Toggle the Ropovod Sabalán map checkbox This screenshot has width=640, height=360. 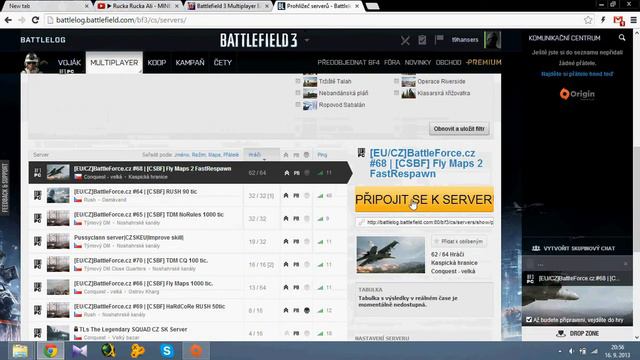pos(298,104)
